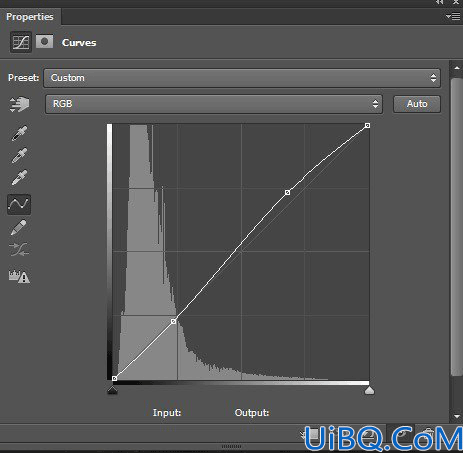The height and width of the screenshot is (453, 464).
Task: Select the on-image targeted adjustment hand tool
Action: pos(19,104)
